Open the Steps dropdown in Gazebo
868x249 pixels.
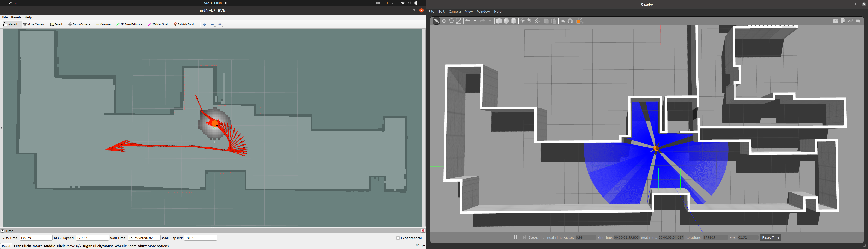tap(543, 238)
